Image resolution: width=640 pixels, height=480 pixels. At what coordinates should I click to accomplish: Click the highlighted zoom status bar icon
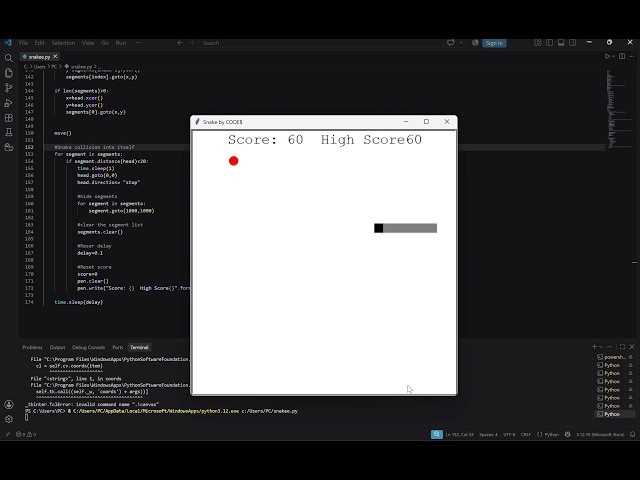pos(437,434)
